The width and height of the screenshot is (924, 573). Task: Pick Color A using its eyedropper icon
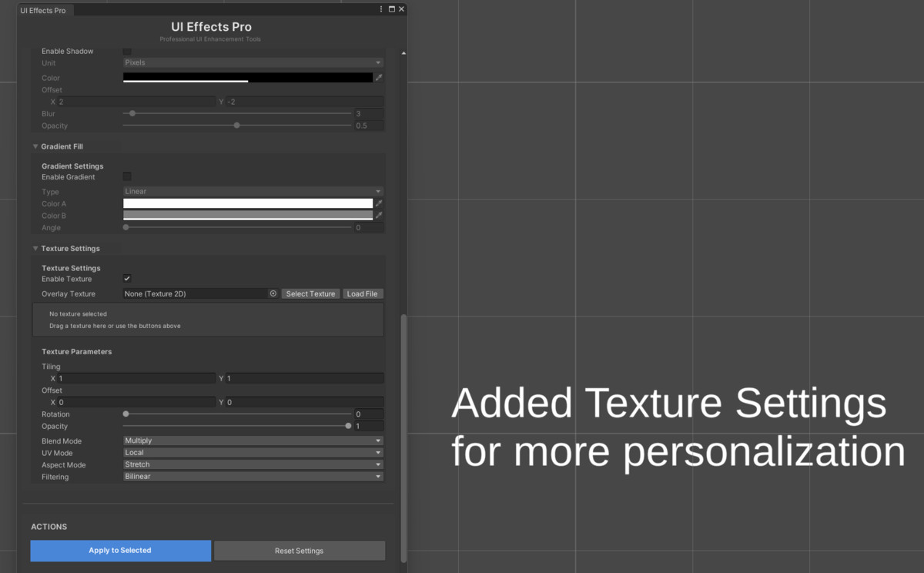tap(378, 203)
